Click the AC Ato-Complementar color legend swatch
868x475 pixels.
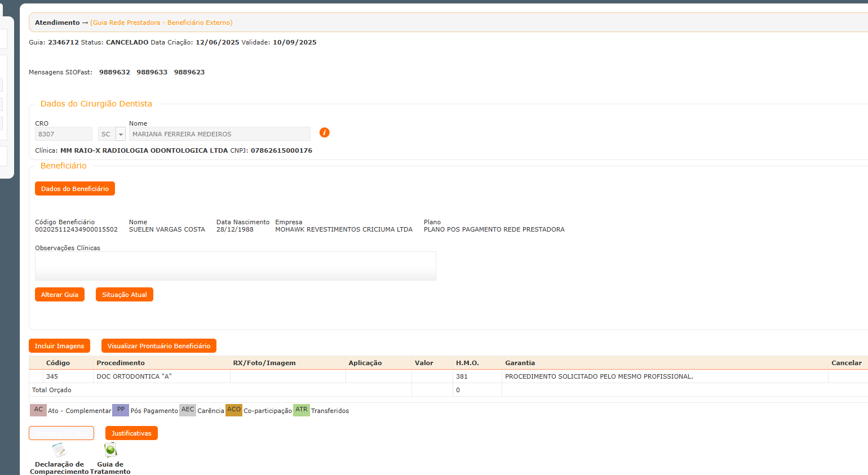tap(38, 410)
